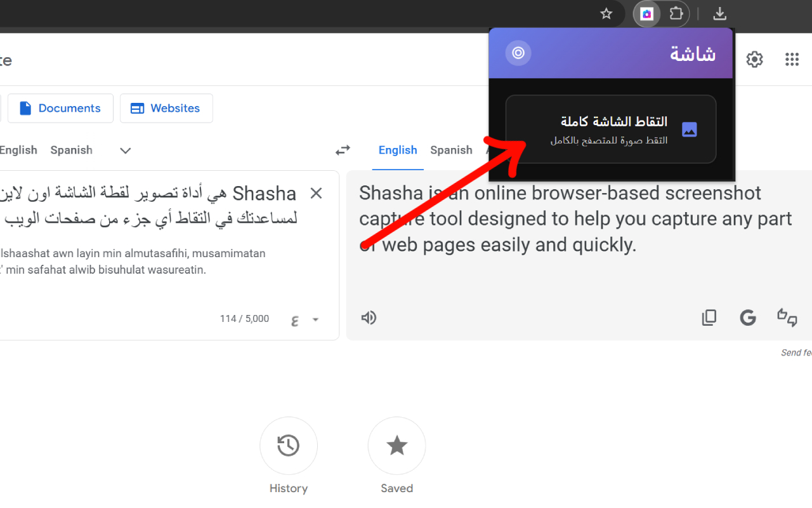The height and width of the screenshot is (508, 812).
Task: Click the التقط صورة للمتصفح بالكامل subtitle
Action: click(609, 140)
